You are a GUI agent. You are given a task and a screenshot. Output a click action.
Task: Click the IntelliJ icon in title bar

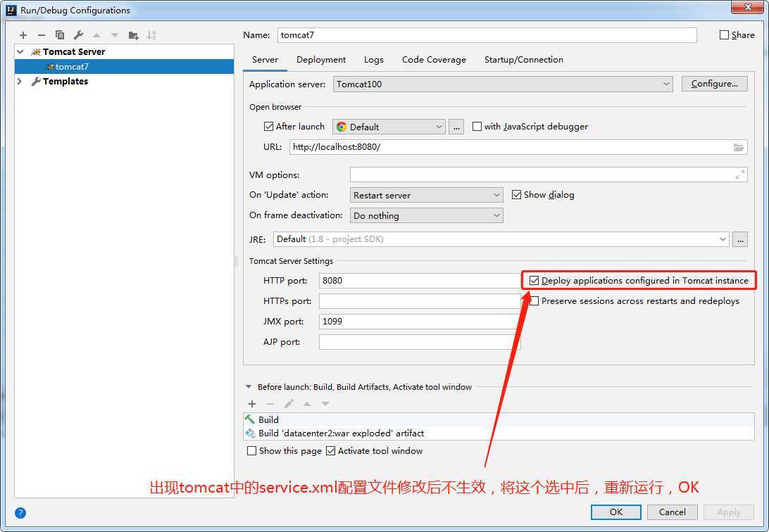(11, 10)
